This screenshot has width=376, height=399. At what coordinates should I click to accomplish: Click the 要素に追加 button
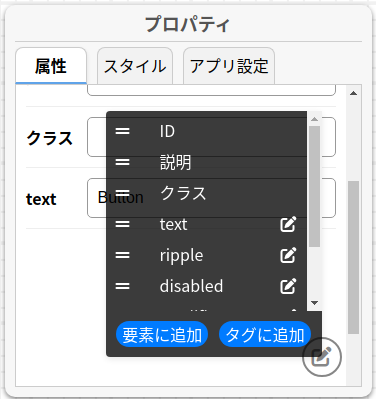tap(162, 334)
